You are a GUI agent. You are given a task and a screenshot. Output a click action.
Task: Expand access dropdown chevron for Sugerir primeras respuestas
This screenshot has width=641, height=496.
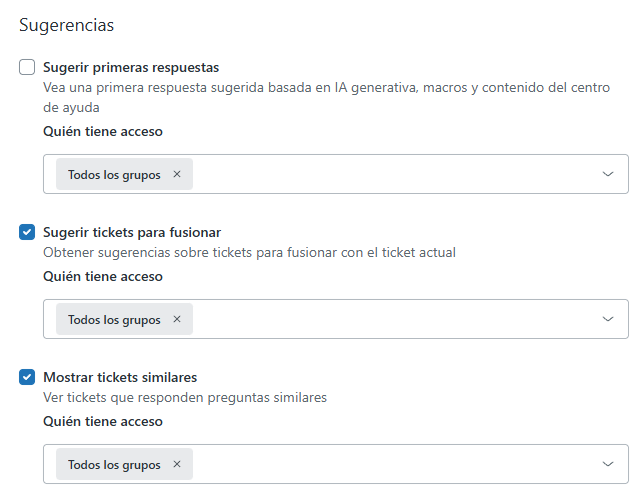tap(608, 174)
